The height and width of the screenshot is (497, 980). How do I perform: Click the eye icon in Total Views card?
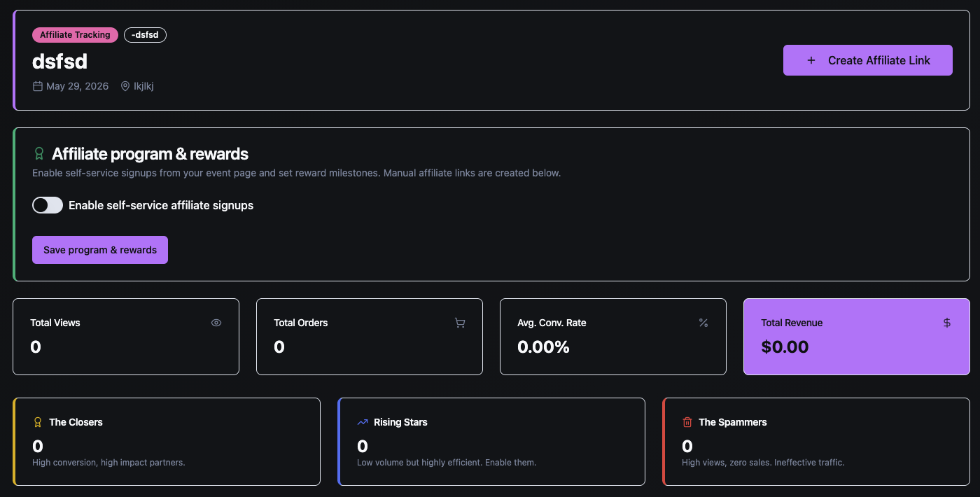pyautogui.click(x=216, y=323)
